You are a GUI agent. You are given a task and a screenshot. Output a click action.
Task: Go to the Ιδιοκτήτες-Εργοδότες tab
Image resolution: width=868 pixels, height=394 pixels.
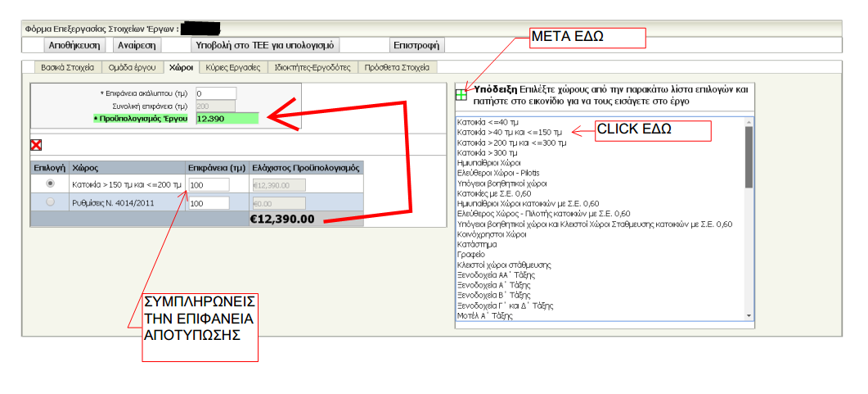click(313, 67)
